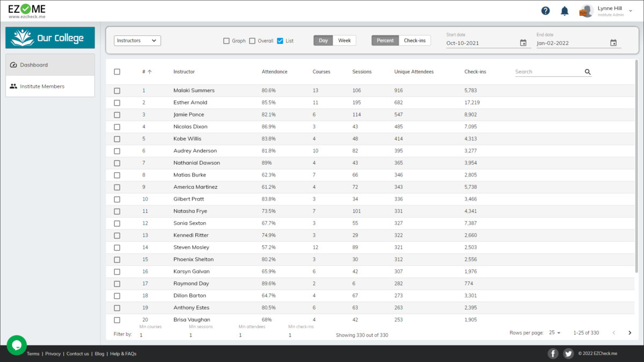The width and height of the screenshot is (644, 362).
Task: Switch to the Check-ins display mode
Action: pyautogui.click(x=414, y=41)
